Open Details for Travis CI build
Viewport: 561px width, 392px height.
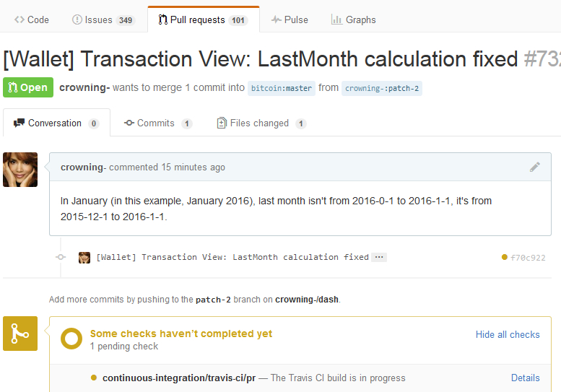tap(525, 378)
